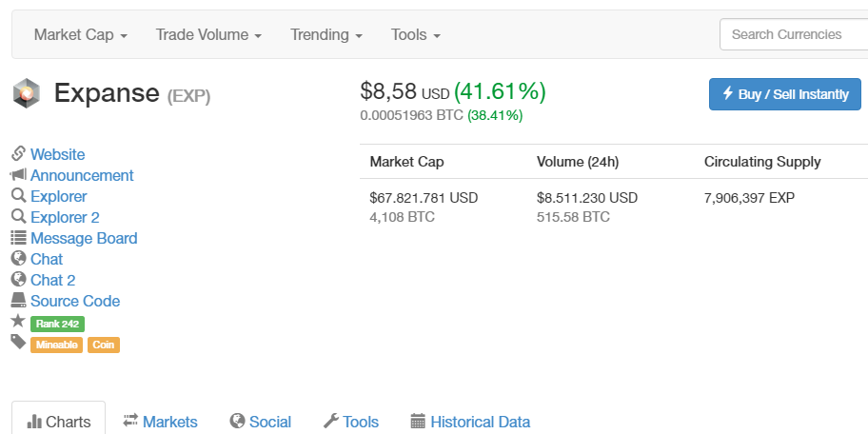
Task: Click the globe icon beside Chat 2
Action: [18, 280]
